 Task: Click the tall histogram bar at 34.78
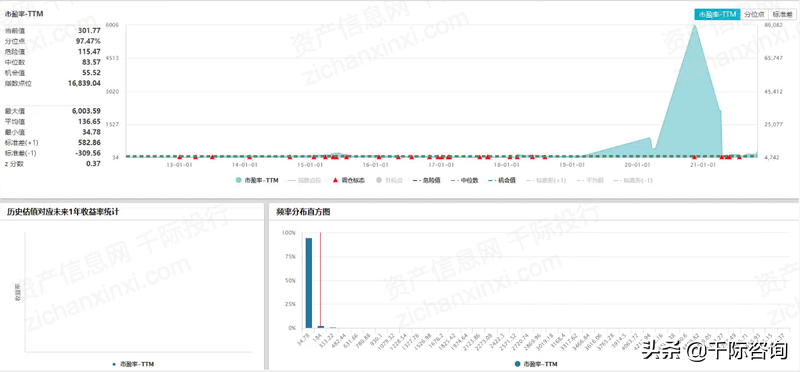[x=309, y=283]
